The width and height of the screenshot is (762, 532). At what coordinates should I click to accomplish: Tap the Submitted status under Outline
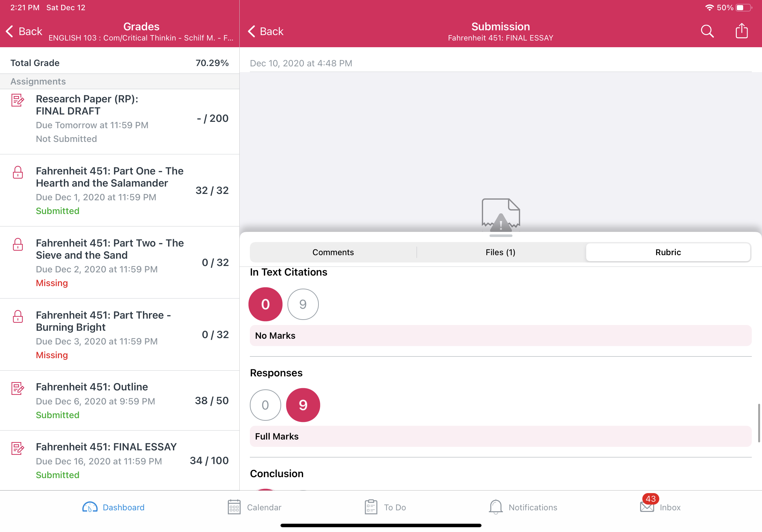pos(57,415)
